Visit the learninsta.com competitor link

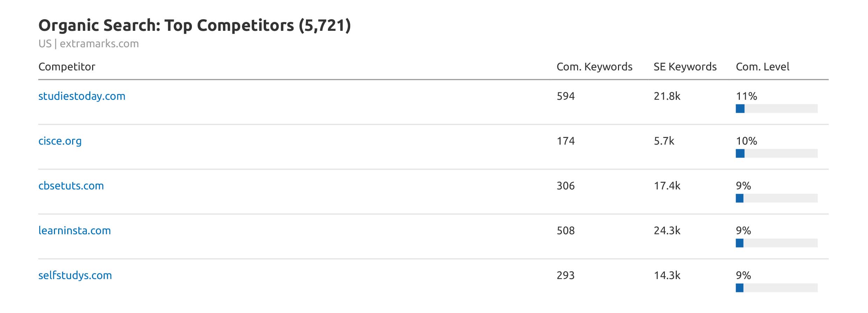point(75,231)
